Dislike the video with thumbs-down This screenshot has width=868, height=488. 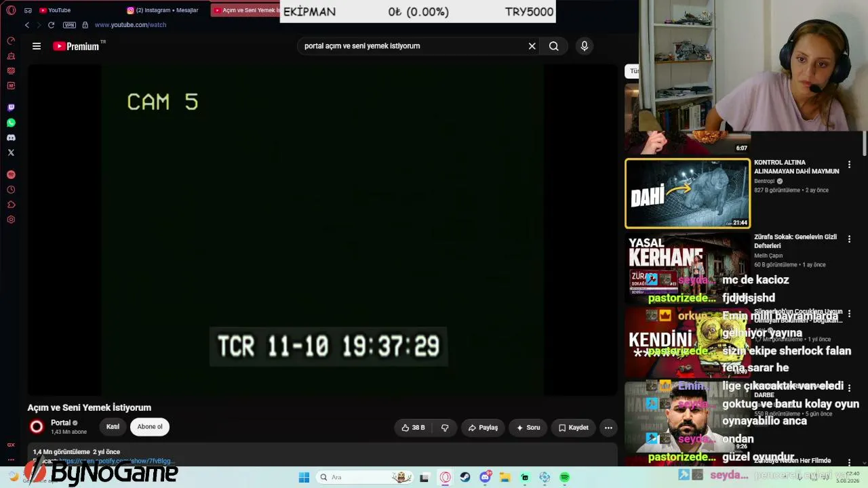pyautogui.click(x=445, y=428)
